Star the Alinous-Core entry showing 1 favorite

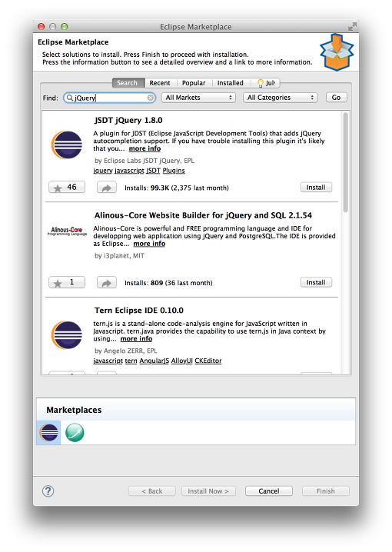pos(67,282)
